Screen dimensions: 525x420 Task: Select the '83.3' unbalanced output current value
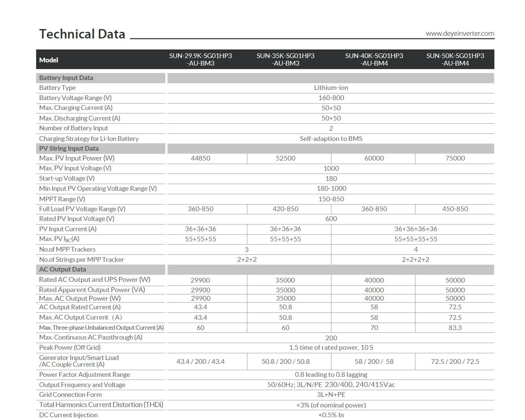tap(455, 328)
